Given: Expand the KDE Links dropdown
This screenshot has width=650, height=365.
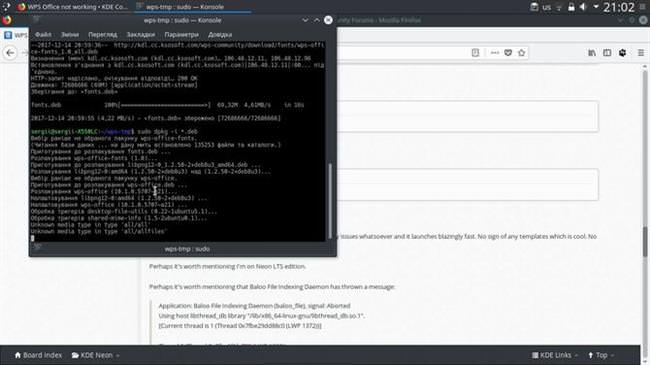Looking at the screenshot, I should click(x=555, y=355).
